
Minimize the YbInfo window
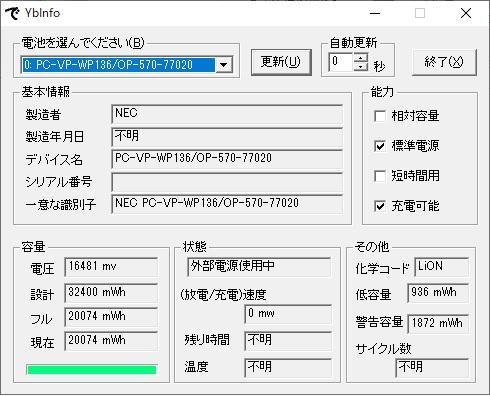click(x=375, y=13)
